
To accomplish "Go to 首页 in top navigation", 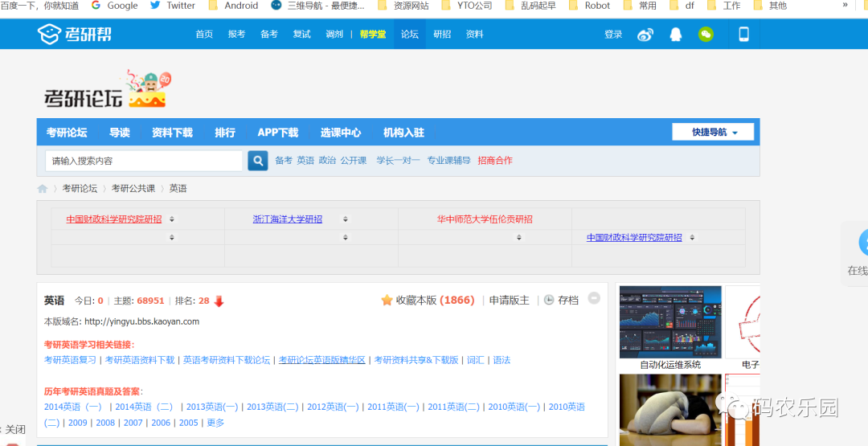I will click(204, 35).
